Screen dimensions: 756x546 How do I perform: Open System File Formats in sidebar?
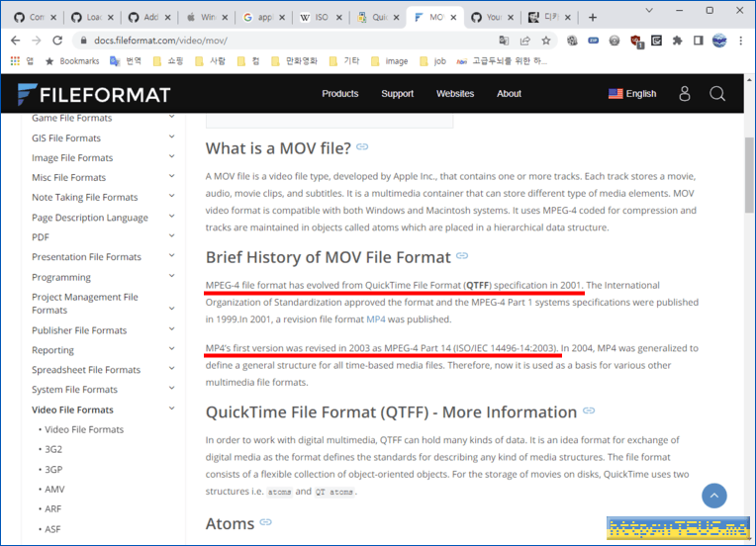coord(74,390)
